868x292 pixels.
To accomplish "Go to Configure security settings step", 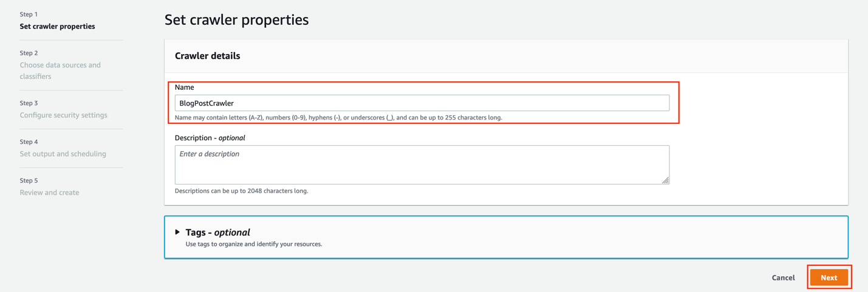I will tap(63, 115).
